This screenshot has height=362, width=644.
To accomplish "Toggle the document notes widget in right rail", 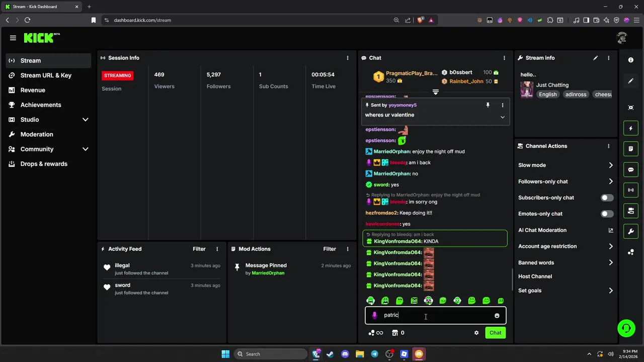I will 631,149.
